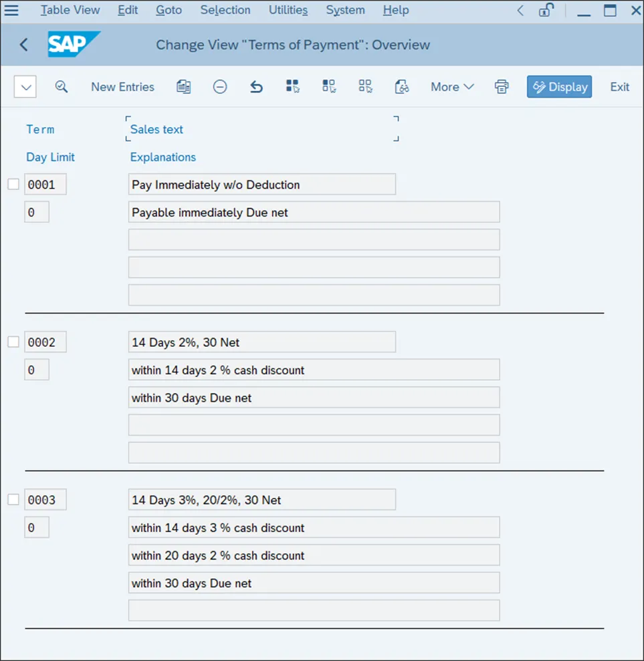
Task: Click the term field containing 0003
Action: [45, 499]
